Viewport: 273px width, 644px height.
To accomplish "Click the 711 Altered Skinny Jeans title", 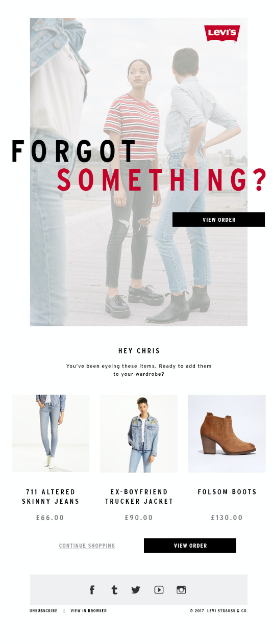I will (x=51, y=497).
